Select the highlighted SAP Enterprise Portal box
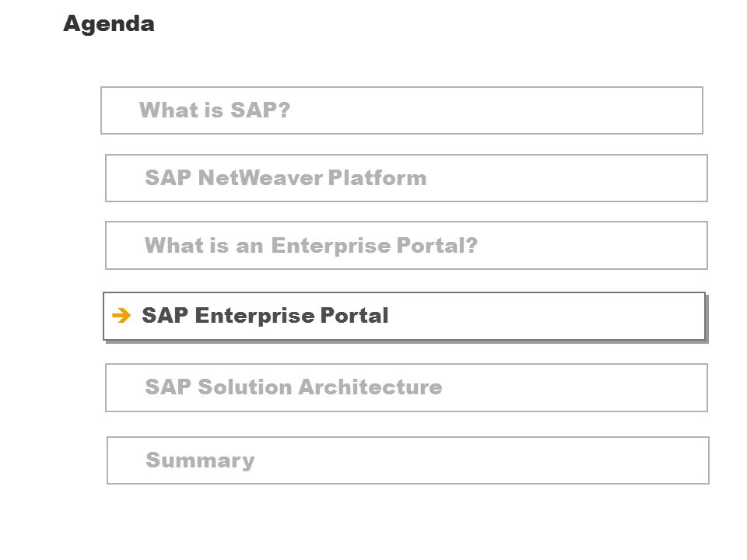 [x=404, y=317]
